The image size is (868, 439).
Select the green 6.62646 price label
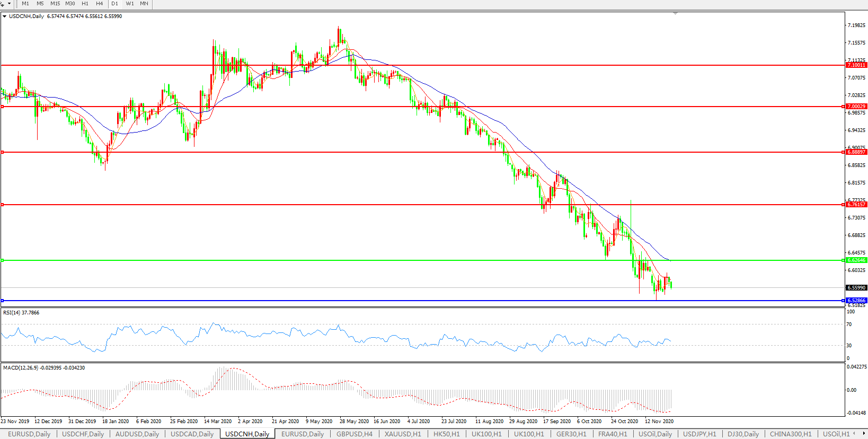click(x=856, y=260)
